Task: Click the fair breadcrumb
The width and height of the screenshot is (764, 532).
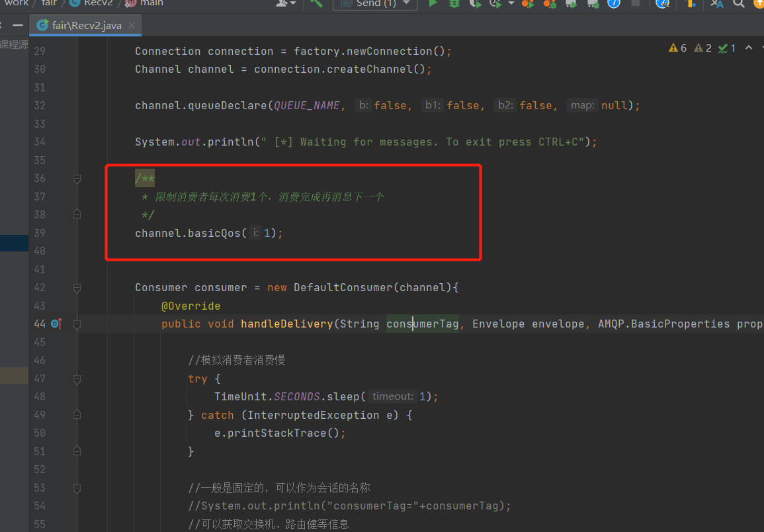Action: 49,3
